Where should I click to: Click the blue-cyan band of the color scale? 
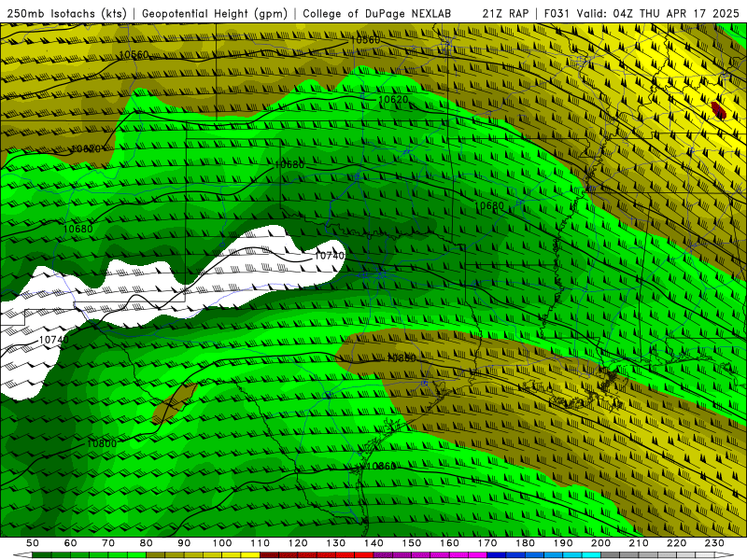[x=544, y=555]
